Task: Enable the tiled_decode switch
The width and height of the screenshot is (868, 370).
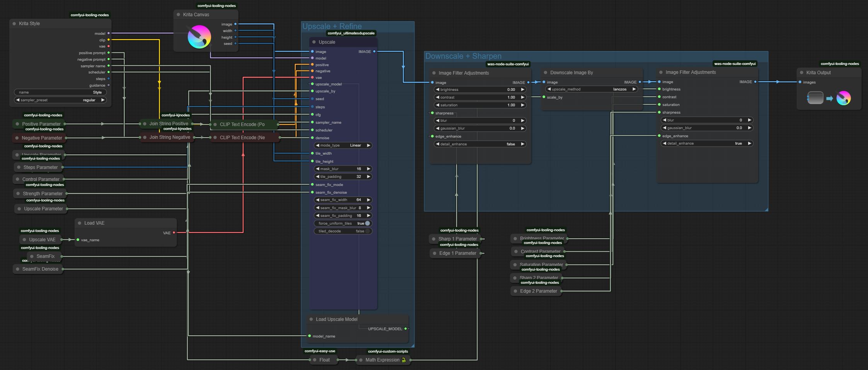Action: pos(367,231)
